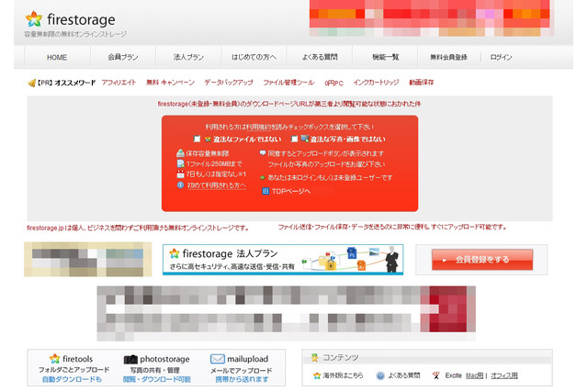588x391 pixels.
Task: Click the mailupload envelope icon
Action: 218,359
